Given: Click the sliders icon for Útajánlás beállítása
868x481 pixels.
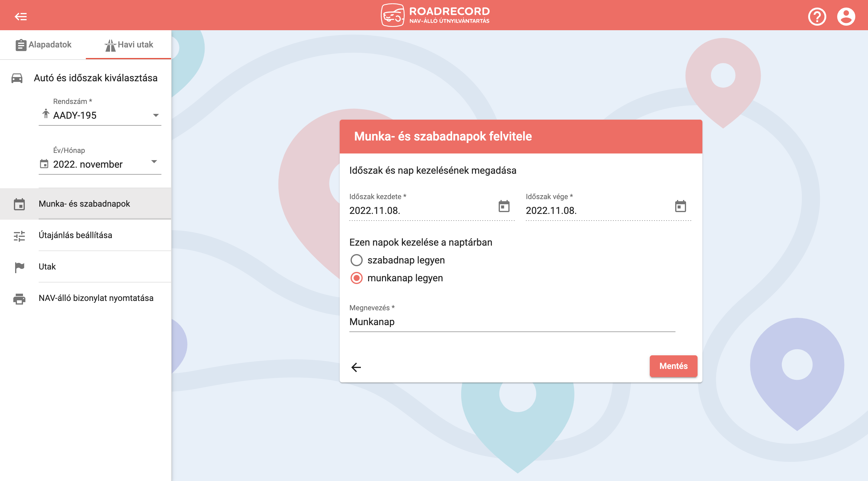Looking at the screenshot, I should coord(19,236).
